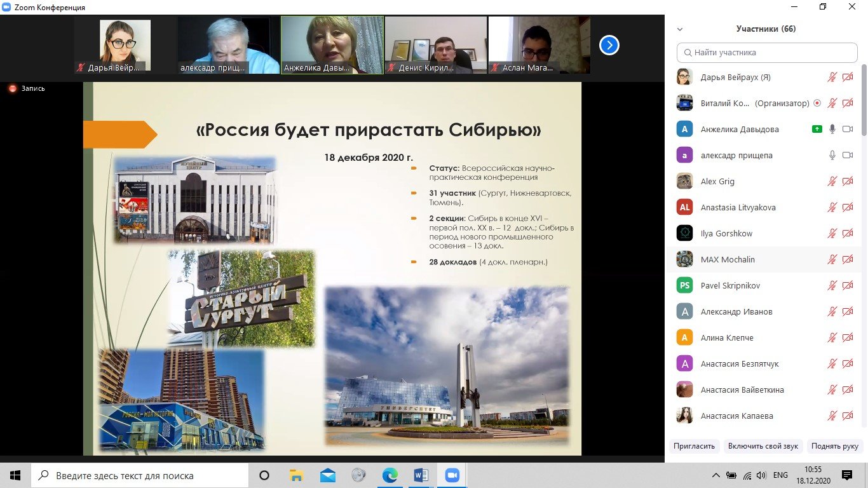Click the Найти участника search field
The height and width of the screenshot is (488, 868).
click(767, 53)
